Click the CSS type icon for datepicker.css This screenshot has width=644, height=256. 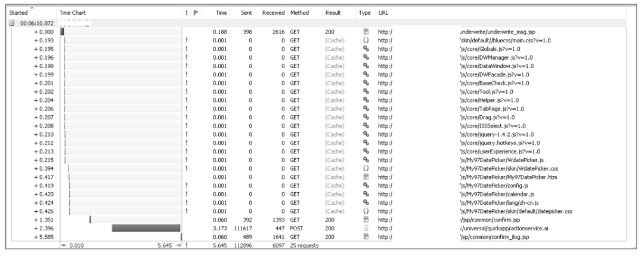pos(366,211)
